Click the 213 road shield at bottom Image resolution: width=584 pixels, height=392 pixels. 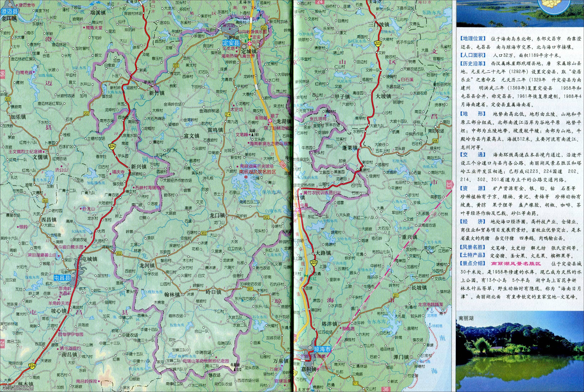355,383
